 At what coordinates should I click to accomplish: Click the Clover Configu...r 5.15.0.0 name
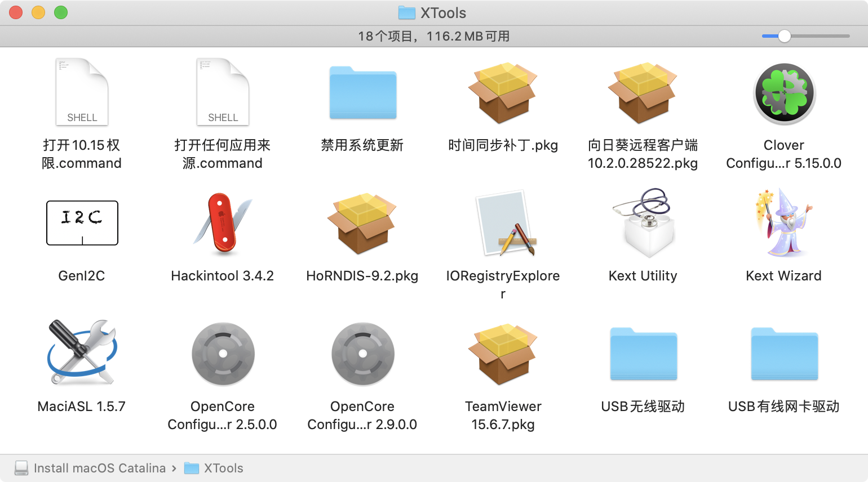[784, 154]
